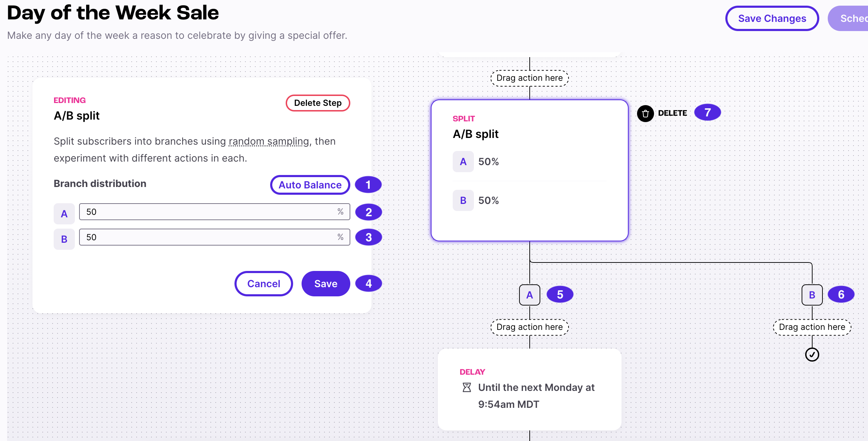
Task: Click the B badge beside second percentage field
Action: pos(64,239)
